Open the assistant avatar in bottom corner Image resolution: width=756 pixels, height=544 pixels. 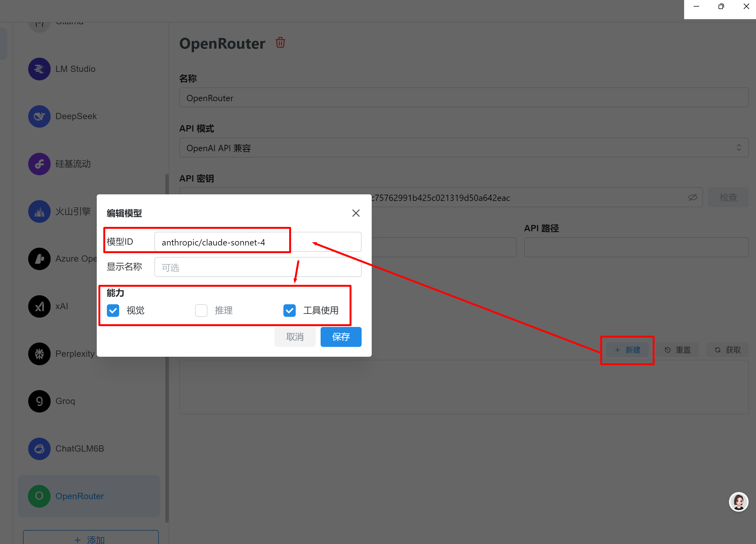pyautogui.click(x=738, y=502)
